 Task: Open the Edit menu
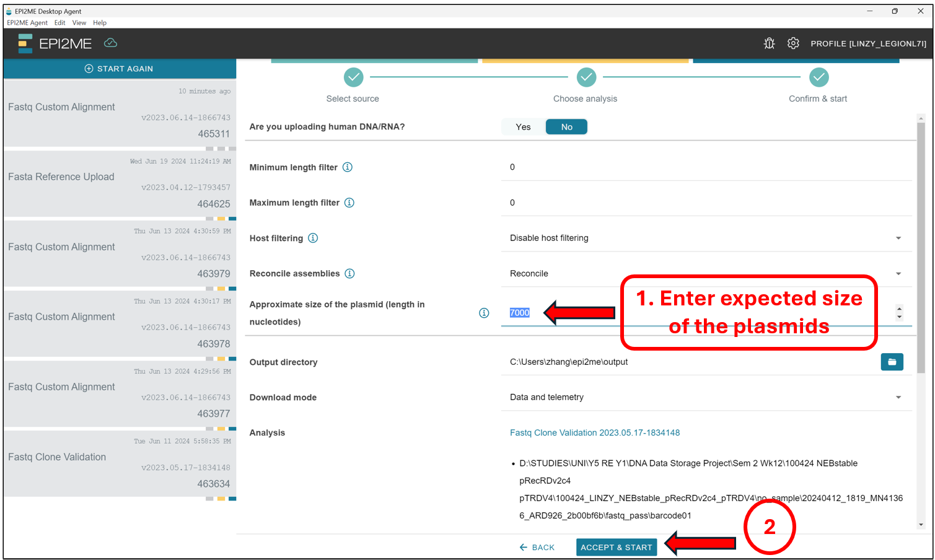pos(59,23)
